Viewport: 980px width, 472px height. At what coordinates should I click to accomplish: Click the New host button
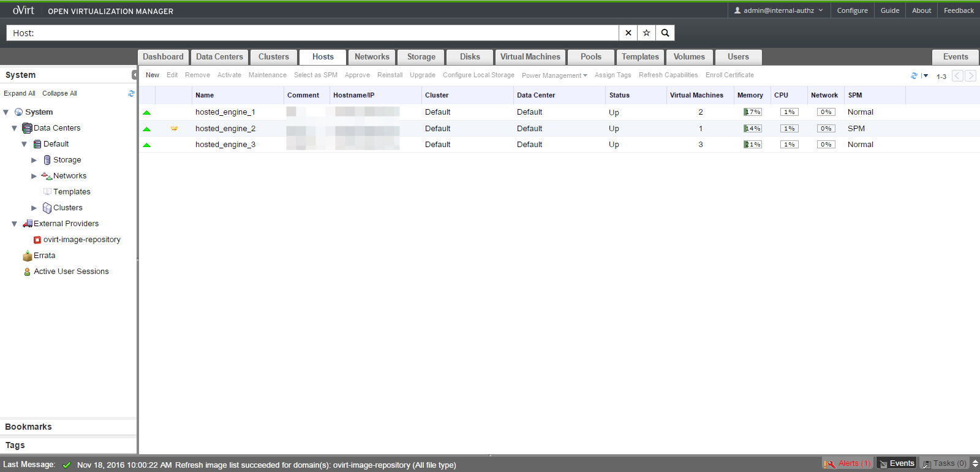coord(153,75)
